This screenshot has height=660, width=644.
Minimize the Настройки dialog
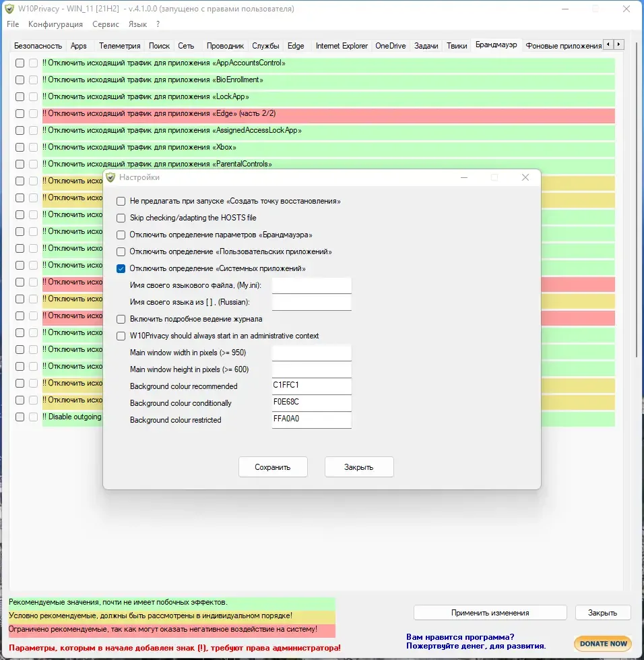[x=464, y=177]
